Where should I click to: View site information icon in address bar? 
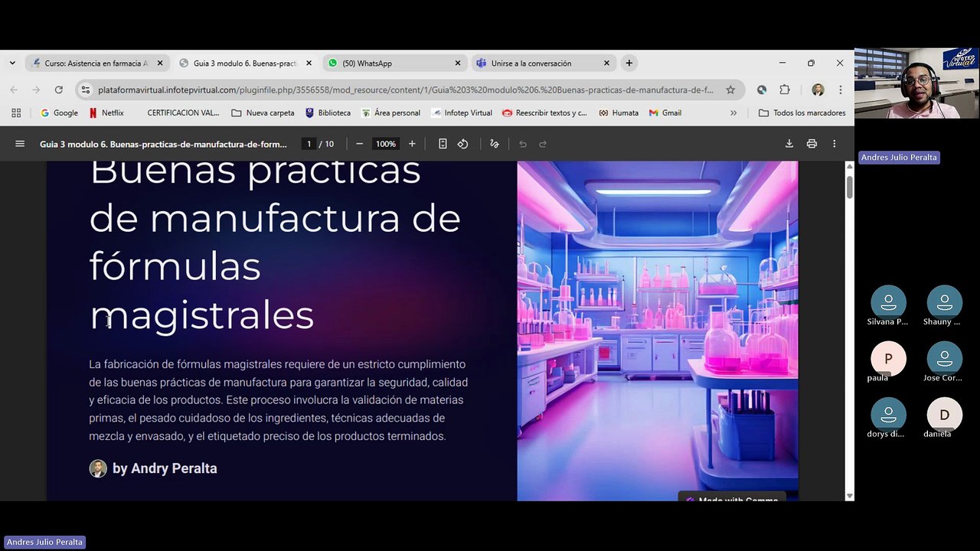point(86,90)
